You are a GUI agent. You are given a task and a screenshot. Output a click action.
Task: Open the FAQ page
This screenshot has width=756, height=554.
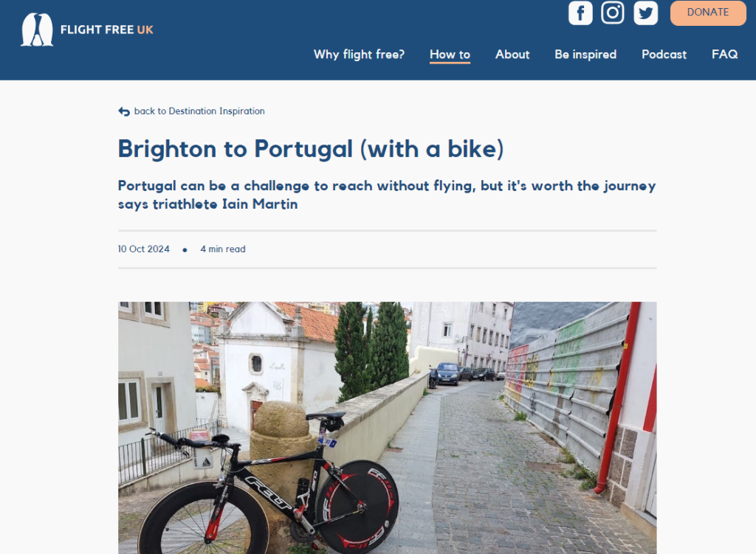[x=724, y=55]
